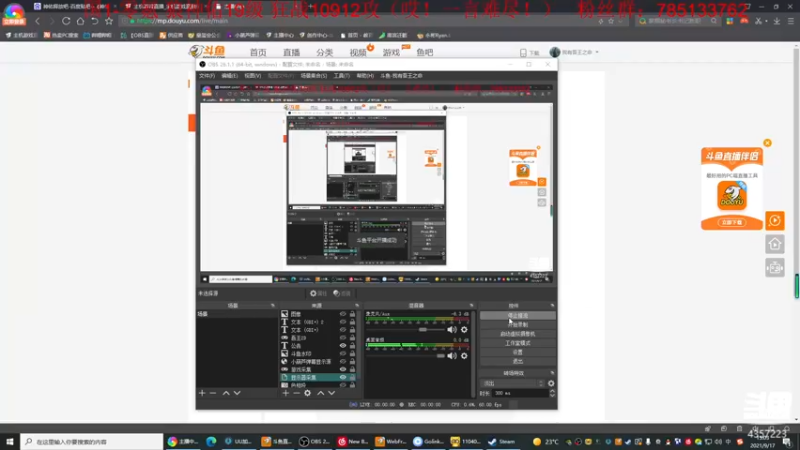The height and width of the screenshot is (450, 800).
Task: Click the Douyu logo on the webpage
Action: coord(207,52)
